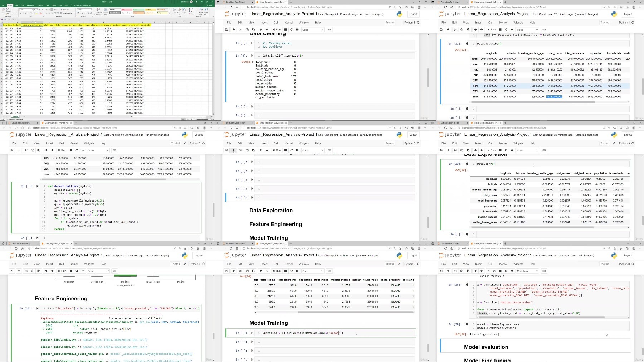Toggle Wrap Text in Excel ribbon
644x362 pixels.
[64, 10]
